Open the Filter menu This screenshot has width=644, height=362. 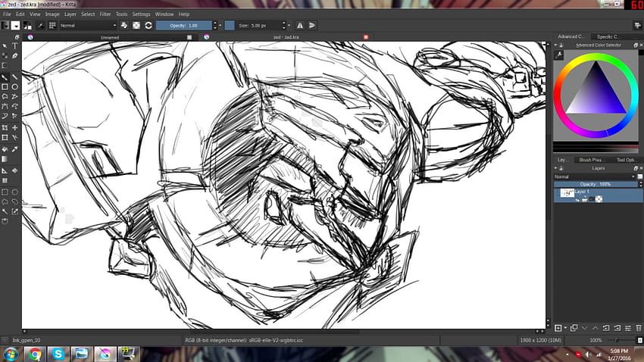coord(105,14)
